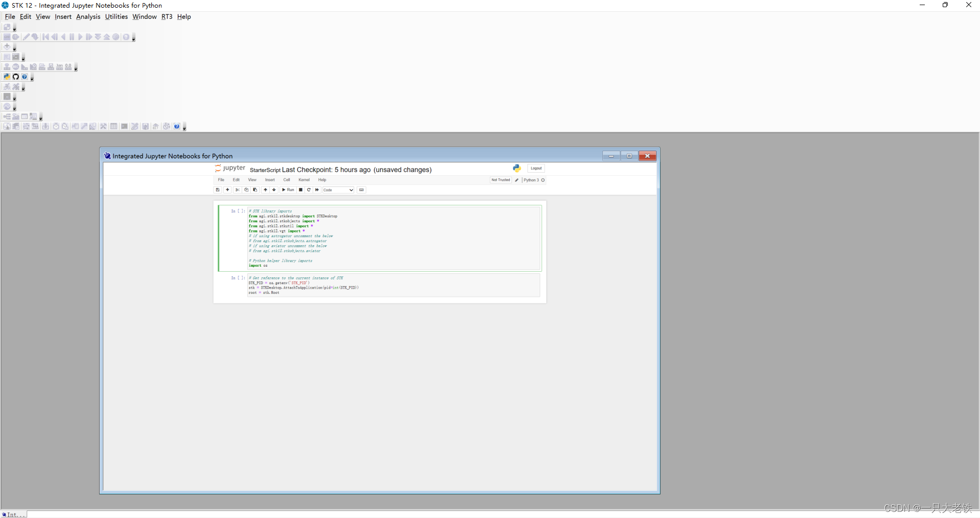Click the Jupyter logo
The height and width of the screenshot is (518, 980).
(x=230, y=168)
